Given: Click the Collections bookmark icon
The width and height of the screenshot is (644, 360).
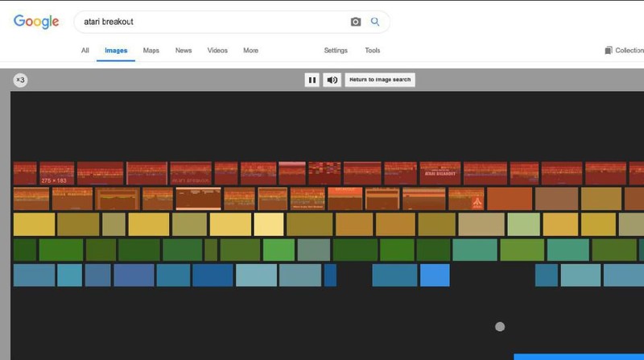Looking at the screenshot, I should pyautogui.click(x=609, y=51).
